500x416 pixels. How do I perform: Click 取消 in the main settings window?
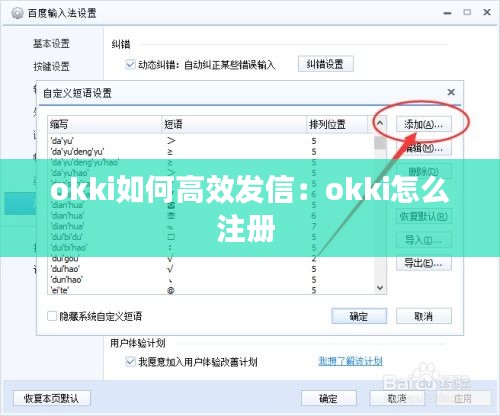397,398
